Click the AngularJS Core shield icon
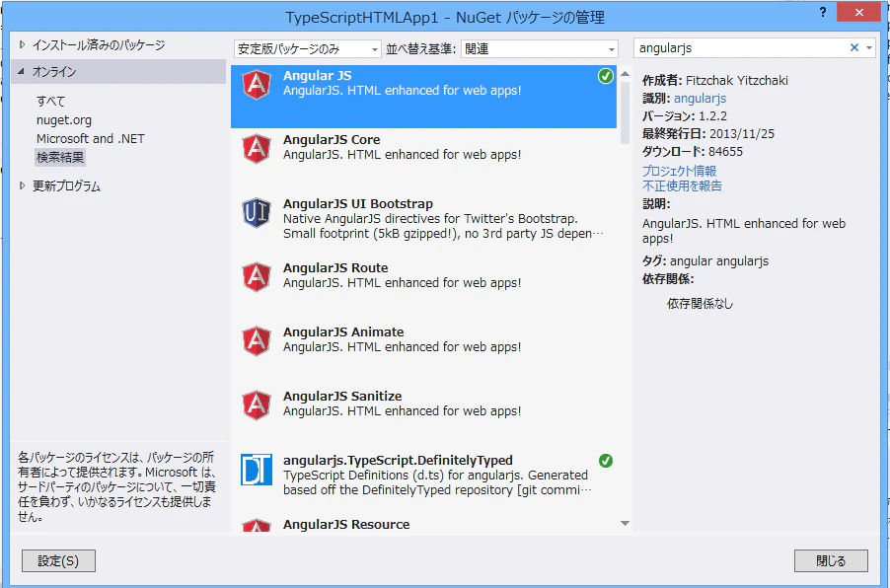This screenshot has height=588, width=890. tap(257, 149)
